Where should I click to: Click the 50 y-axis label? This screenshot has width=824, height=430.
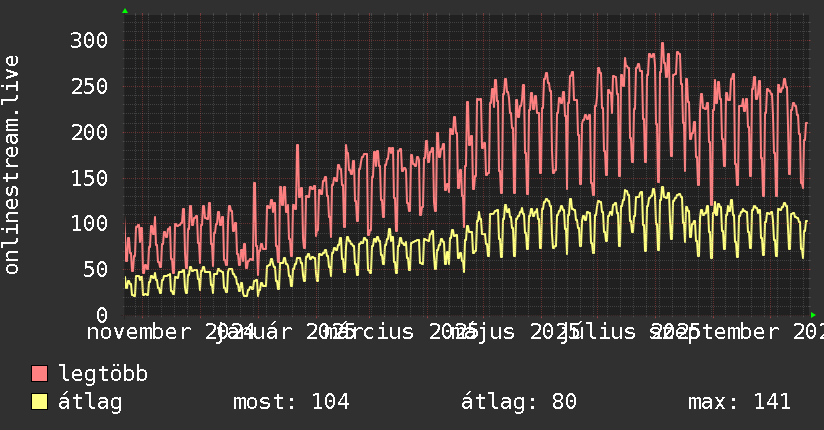tap(95, 269)
